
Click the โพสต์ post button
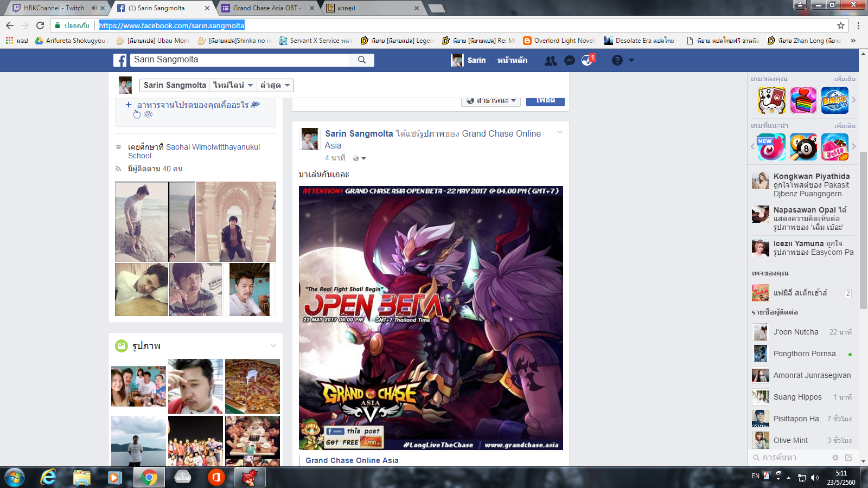(x=545, y=100)
